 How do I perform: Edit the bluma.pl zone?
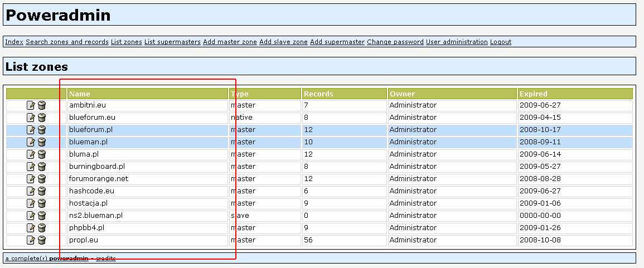point(31,154)
